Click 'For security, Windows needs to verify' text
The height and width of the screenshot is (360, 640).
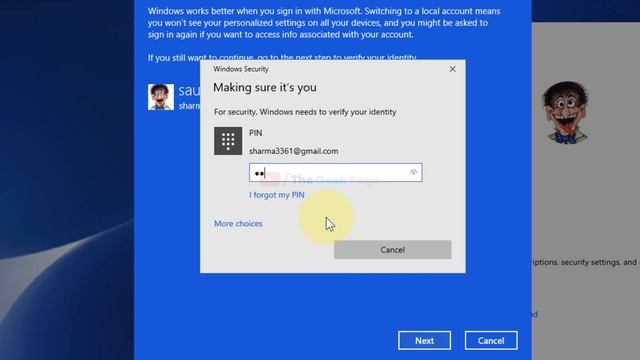tap(305, 112)
